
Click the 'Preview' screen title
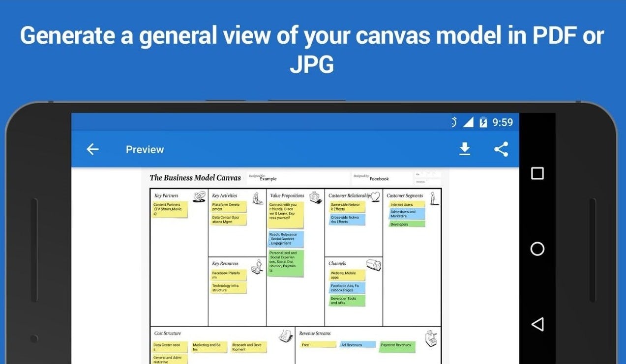point(145,149)
